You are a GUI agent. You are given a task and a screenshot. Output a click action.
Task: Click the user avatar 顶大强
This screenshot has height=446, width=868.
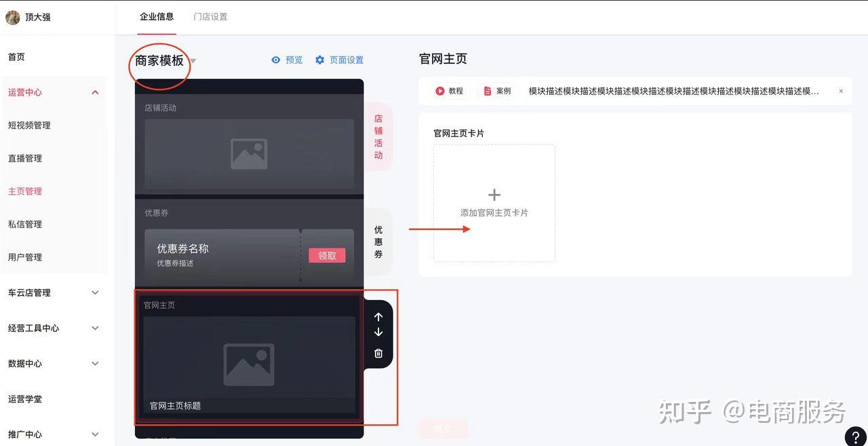click(13, 17)
